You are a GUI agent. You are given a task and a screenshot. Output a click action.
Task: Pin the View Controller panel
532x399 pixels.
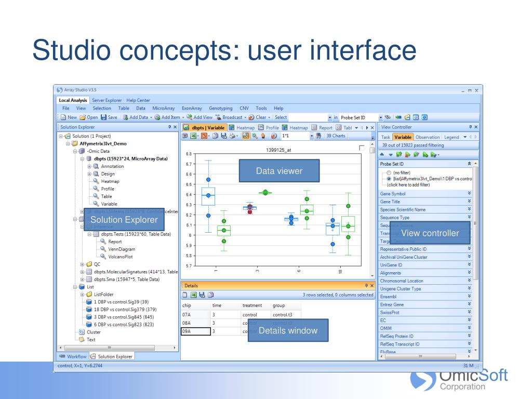click(x=470, y=127)
